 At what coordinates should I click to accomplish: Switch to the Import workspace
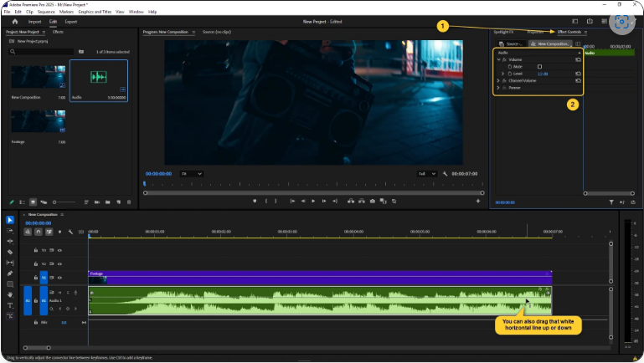coord(35,22)
